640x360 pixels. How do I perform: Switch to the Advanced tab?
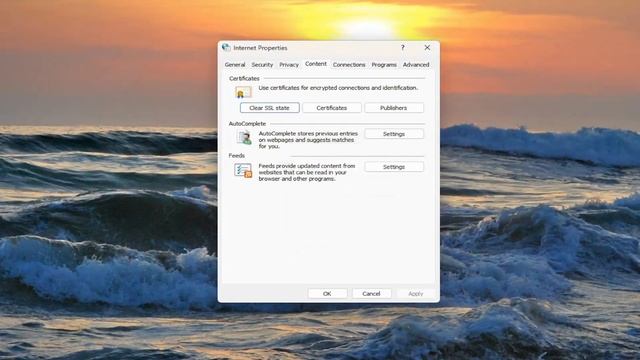pos(416,64)
